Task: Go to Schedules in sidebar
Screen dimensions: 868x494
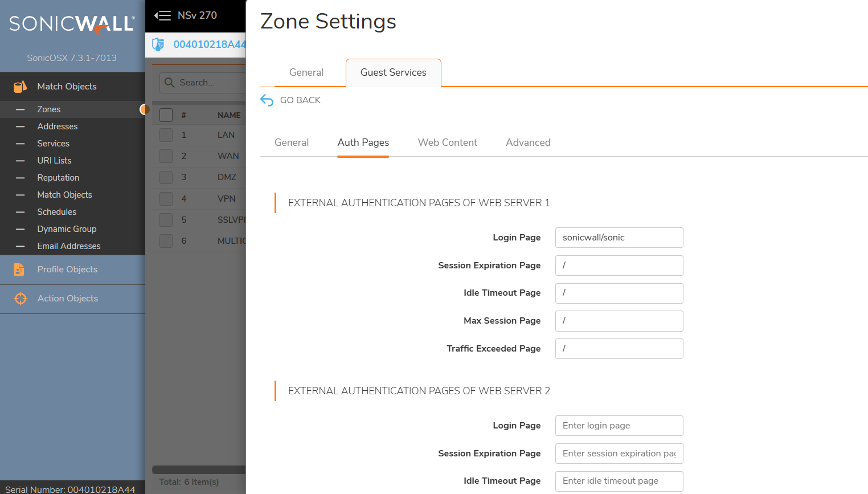Action: tap(56, 212)
